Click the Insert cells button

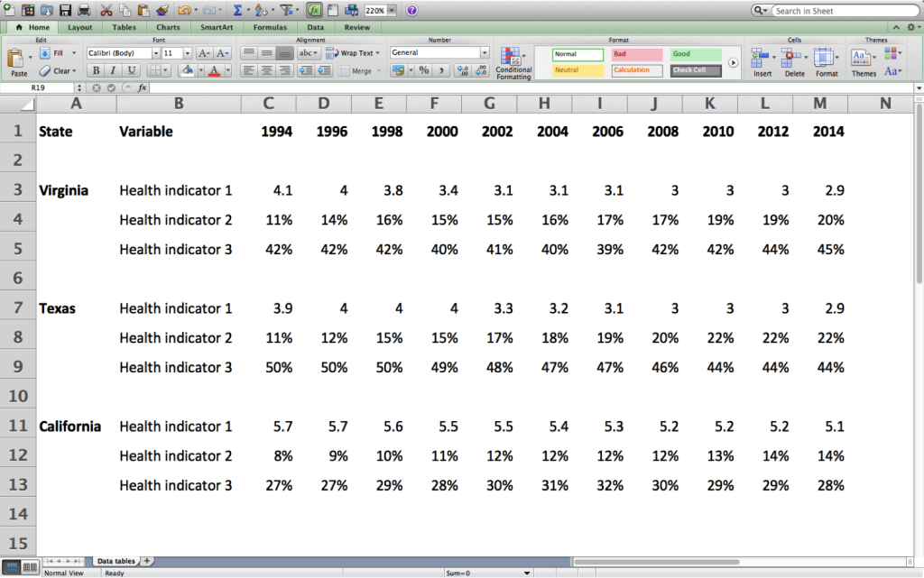coord(762,63)
